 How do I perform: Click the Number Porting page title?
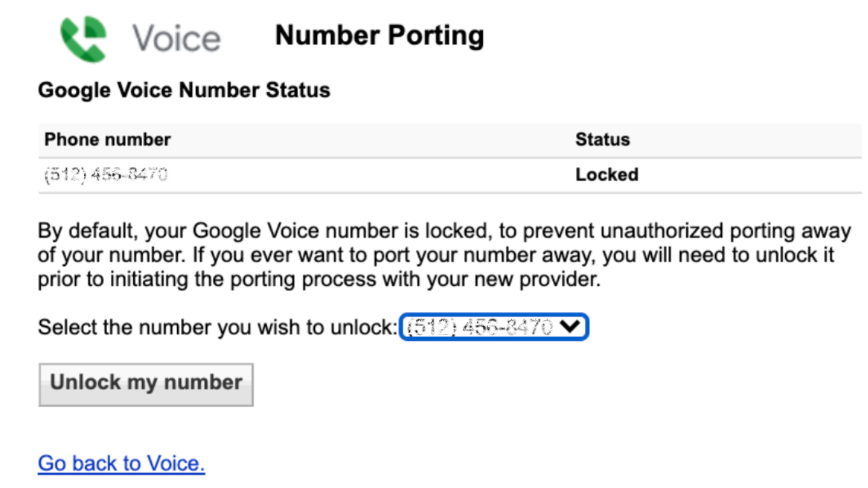379,35
